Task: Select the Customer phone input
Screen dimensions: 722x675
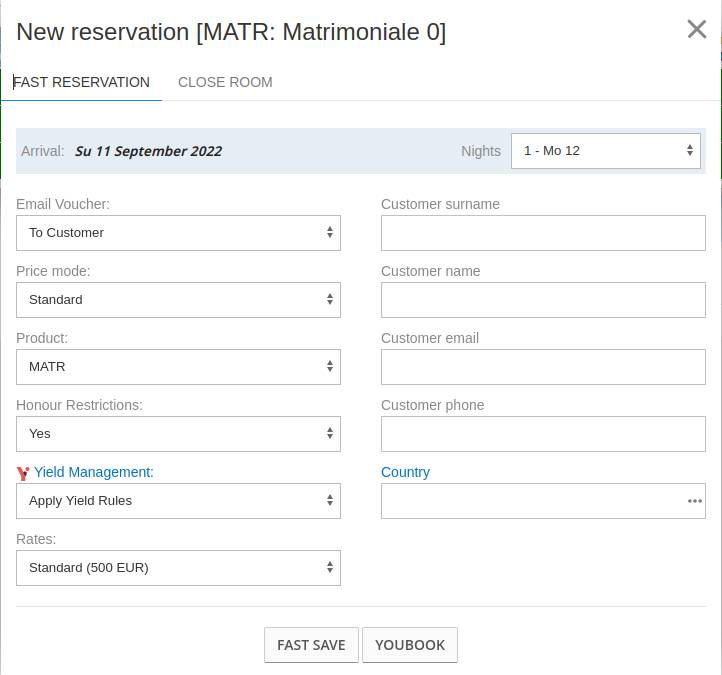Action: (543, 434)
